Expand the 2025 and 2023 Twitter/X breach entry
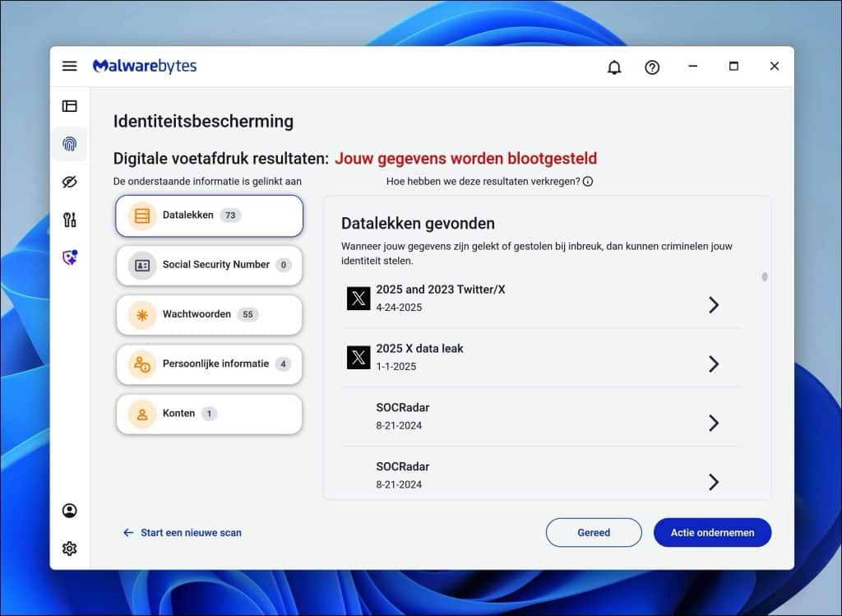This screenshot has width=842, height=616. (715, 304)
